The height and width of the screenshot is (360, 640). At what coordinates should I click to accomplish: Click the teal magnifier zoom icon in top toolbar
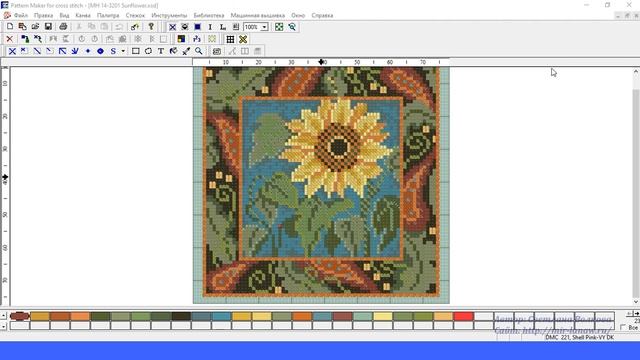pyautogui.click(x=292, y=27)
